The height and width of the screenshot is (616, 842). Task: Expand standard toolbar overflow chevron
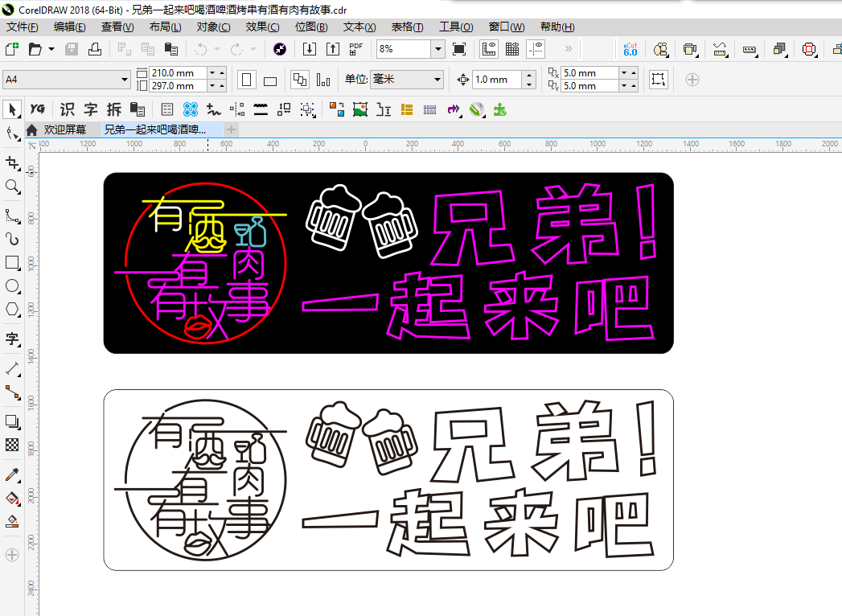[x=568, y=49]
